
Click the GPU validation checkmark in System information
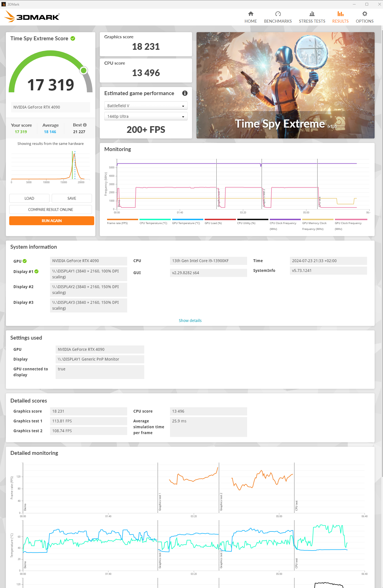[25, 261]
